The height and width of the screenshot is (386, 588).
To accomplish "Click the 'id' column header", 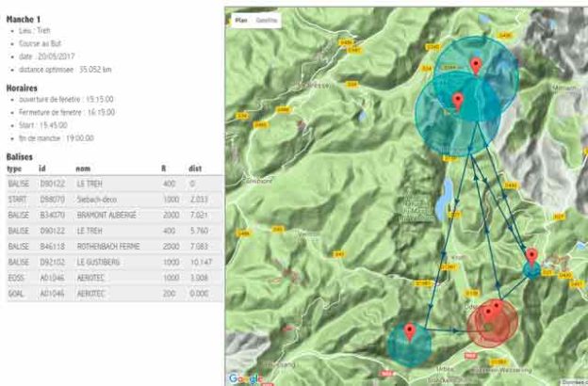I will point(41,169).
